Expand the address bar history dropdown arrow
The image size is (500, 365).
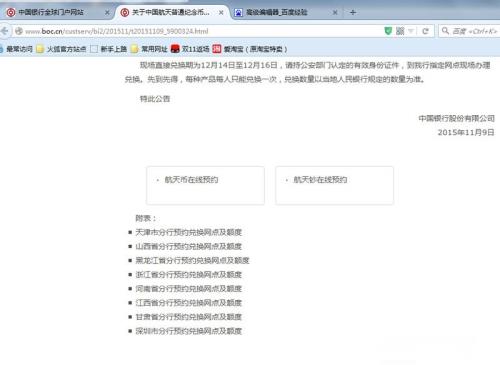point(411,31)
